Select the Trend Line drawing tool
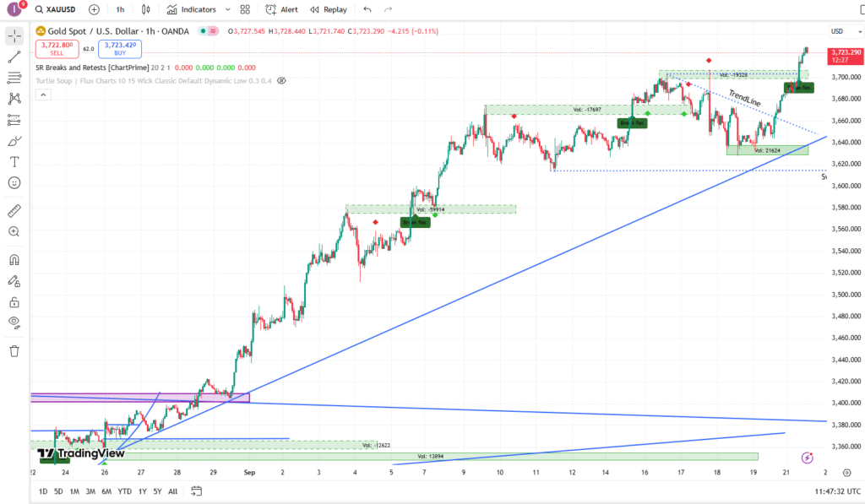 [14, 57]
